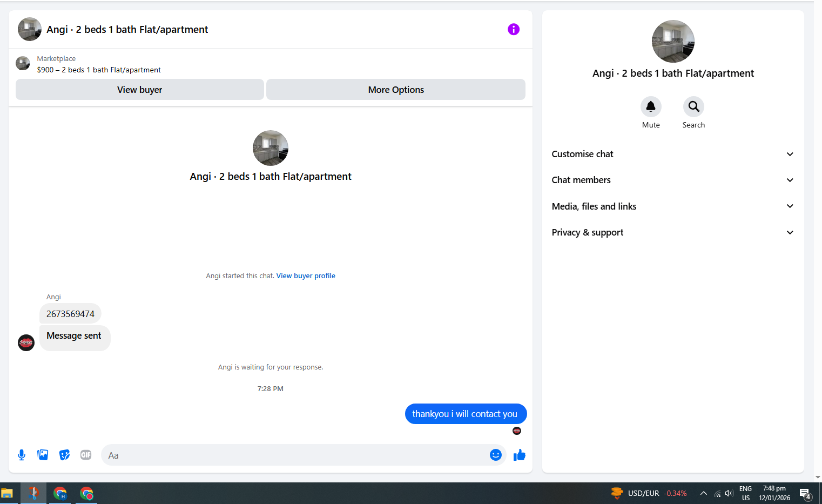822x504 pixels.
Task: Select the thankyou i will contact you message
Action: click(x=466, y=414)
